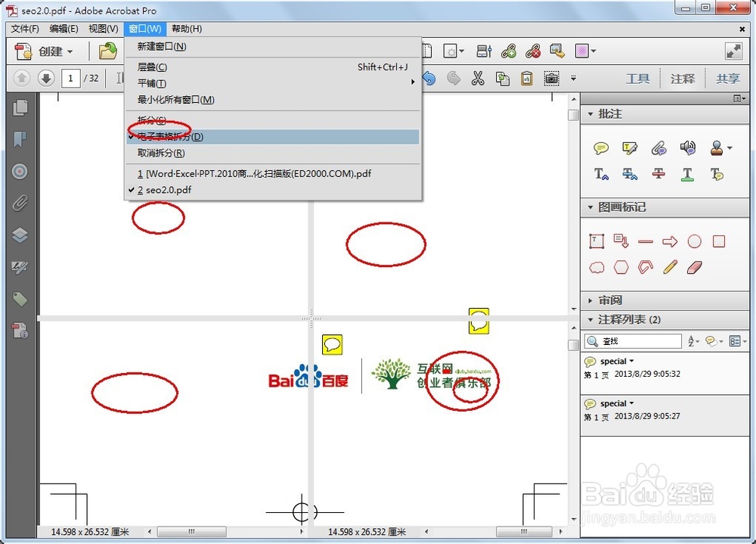
Task: Click the comment search 查找 field
Action: tap(633, 341)
